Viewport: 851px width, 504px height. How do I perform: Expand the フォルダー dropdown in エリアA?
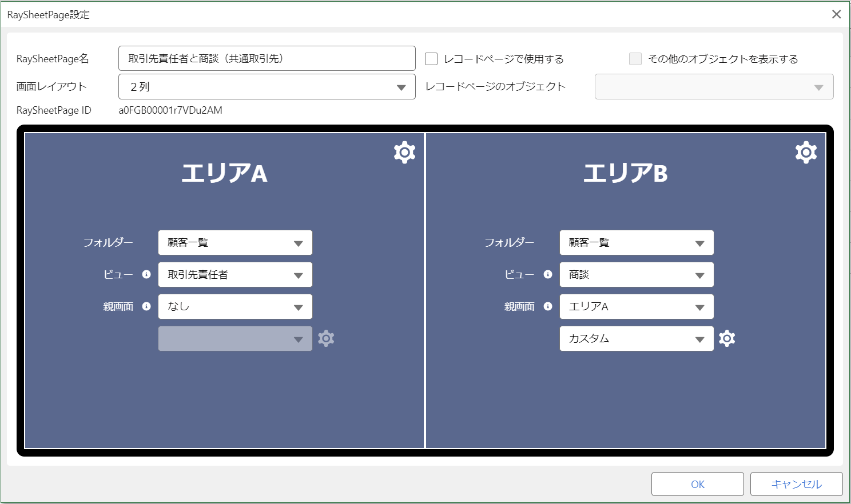click(235, 243)
